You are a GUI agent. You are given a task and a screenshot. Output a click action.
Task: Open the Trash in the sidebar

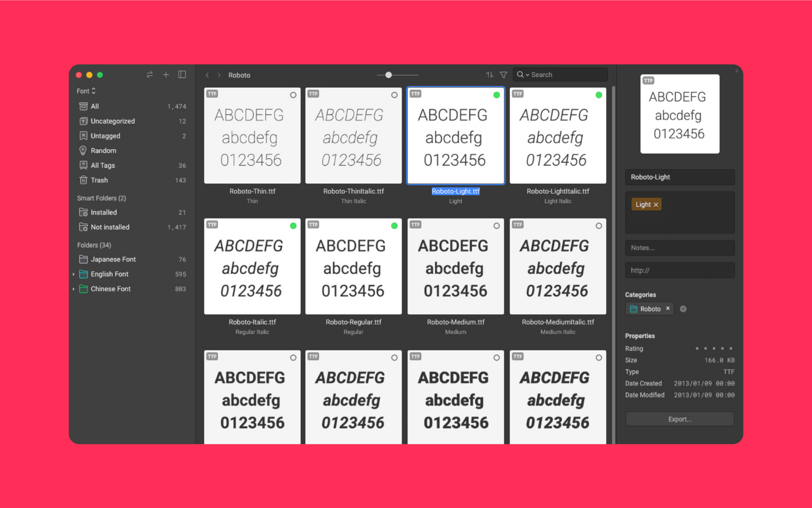point(132,180)
